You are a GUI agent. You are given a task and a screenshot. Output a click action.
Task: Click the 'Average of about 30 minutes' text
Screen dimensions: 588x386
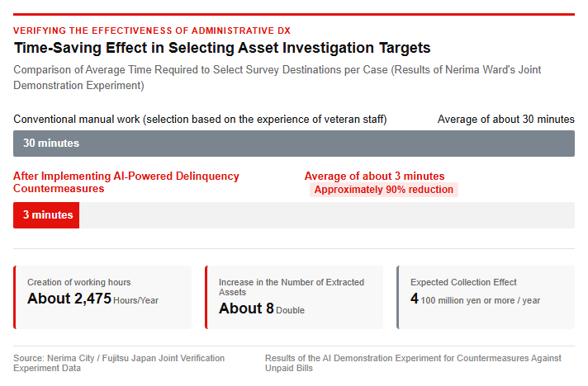[506, 119]
